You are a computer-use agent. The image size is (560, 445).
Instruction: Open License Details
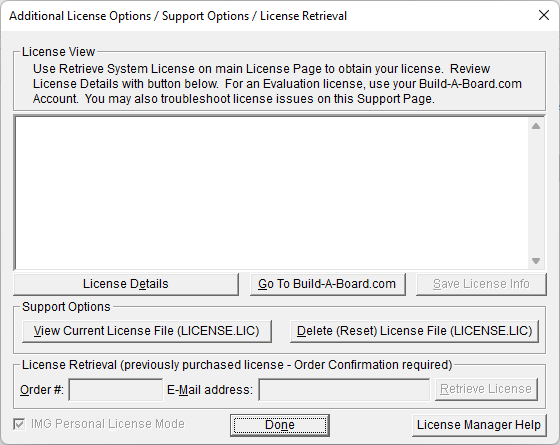point(126,284)
